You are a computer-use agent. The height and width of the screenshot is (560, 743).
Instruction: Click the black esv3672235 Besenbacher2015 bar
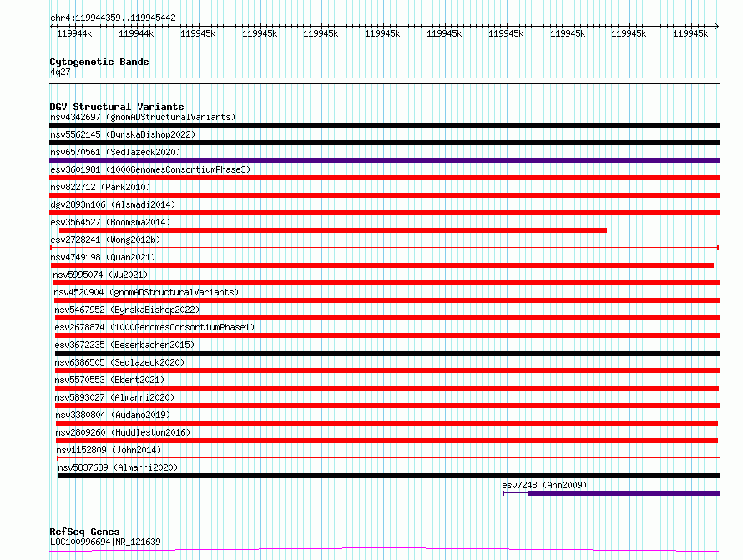pyautogui.click(x=387, y=353)
